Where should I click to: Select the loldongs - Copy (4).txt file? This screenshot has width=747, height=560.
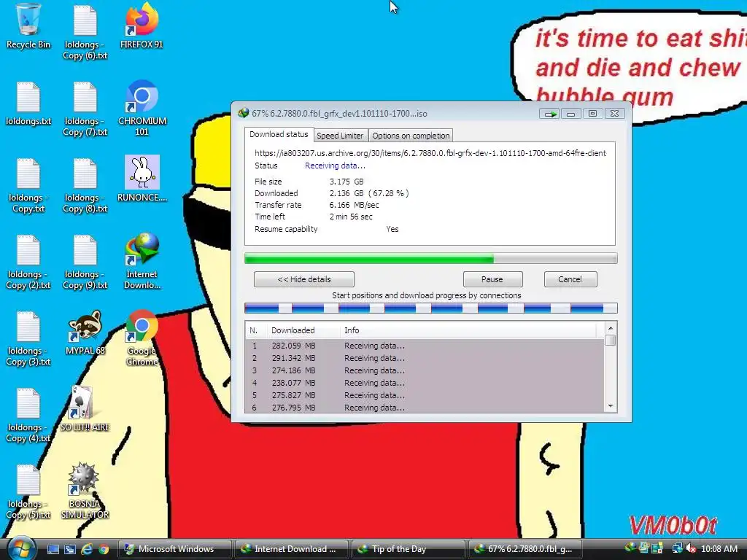click(28, 416)
